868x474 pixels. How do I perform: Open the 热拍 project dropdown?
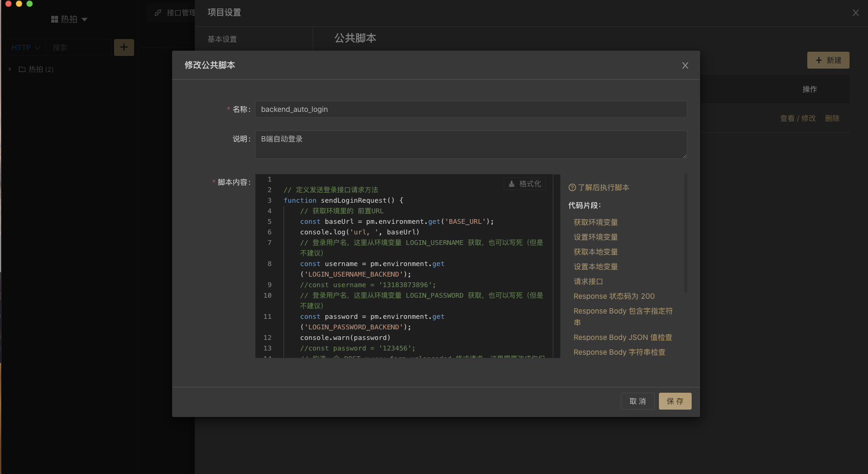[x=69, y=19]
